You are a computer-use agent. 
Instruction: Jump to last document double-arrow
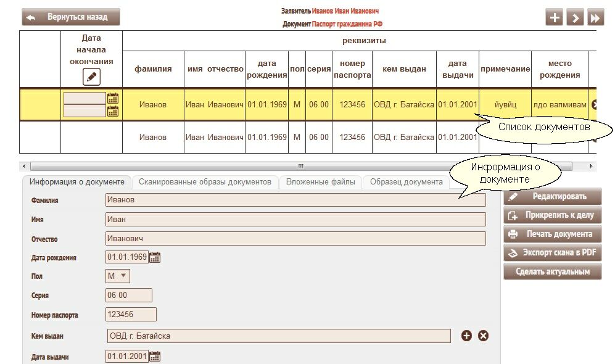tap(595, 18)
